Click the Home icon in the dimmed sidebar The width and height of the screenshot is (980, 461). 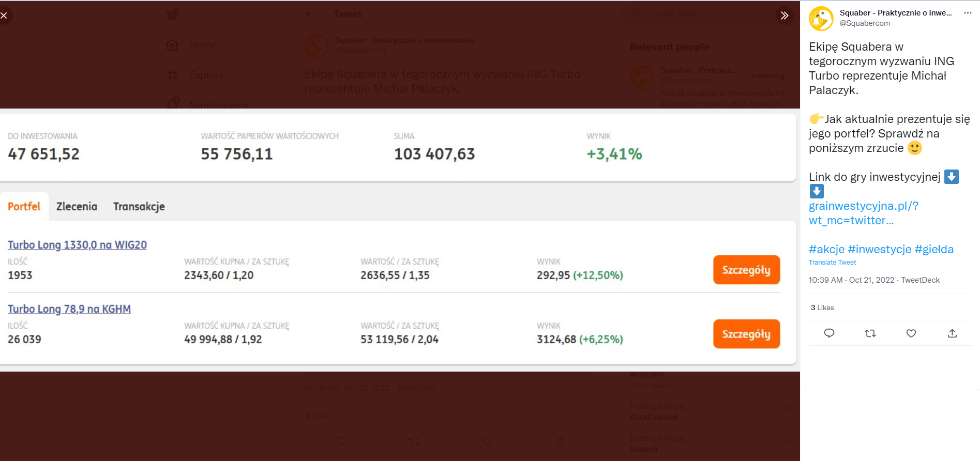coord(173,45)
